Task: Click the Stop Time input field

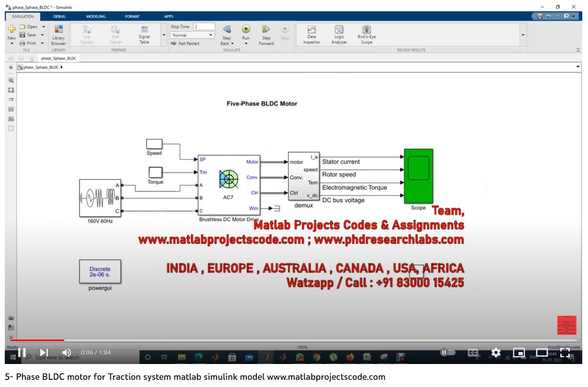Action: [204, 27]
